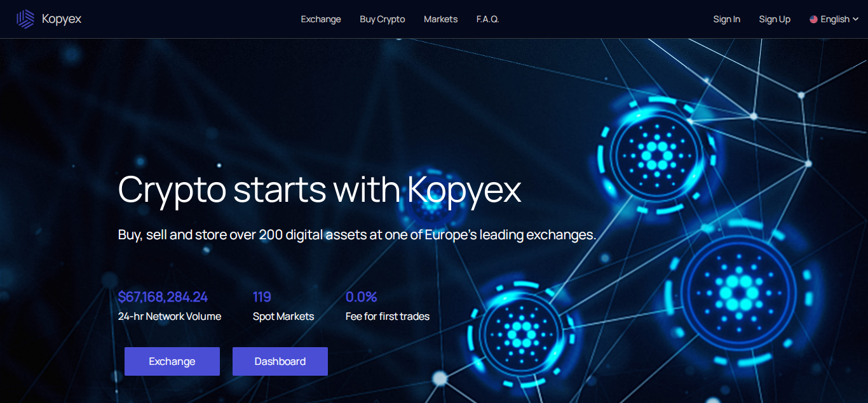Click the Dashboard button
The width and height of the screenshot is (868, 403).
pos(280,361)
